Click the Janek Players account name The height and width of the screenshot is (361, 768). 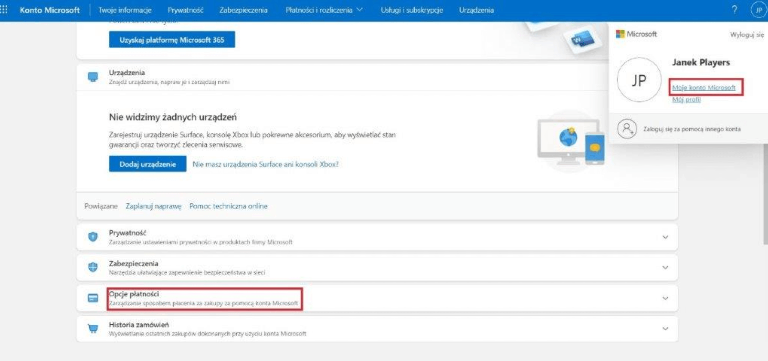[701, 63]
